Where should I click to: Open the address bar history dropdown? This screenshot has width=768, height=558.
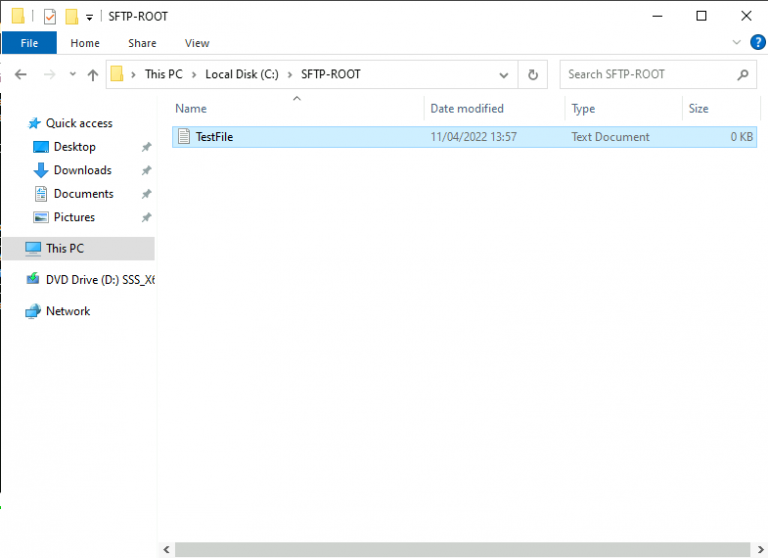504,75
